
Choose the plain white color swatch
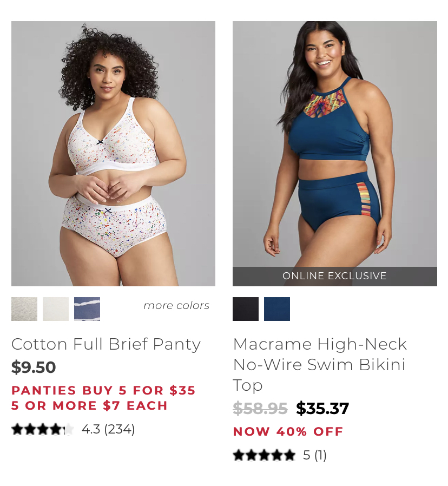coord(56,308)
